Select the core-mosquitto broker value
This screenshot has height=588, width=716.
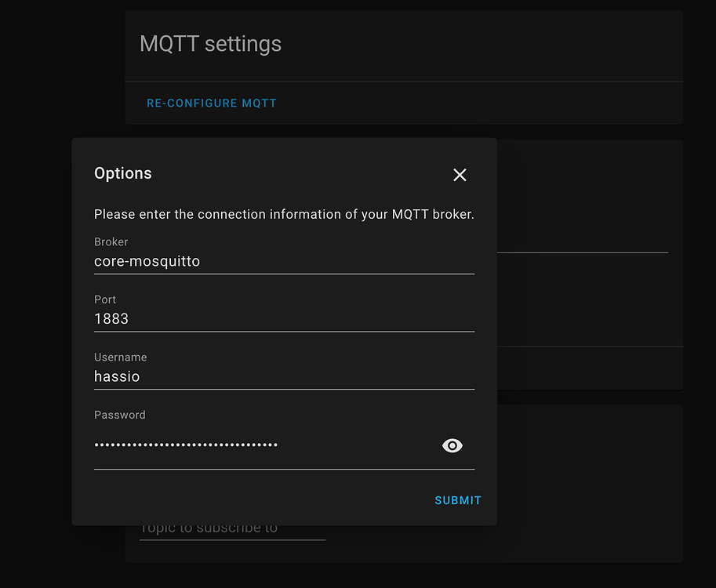147,261
